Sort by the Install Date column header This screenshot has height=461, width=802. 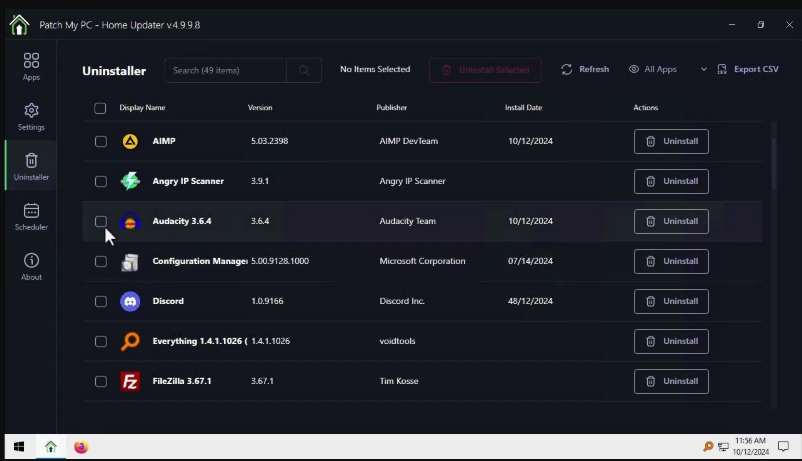(x=523, y=108)
